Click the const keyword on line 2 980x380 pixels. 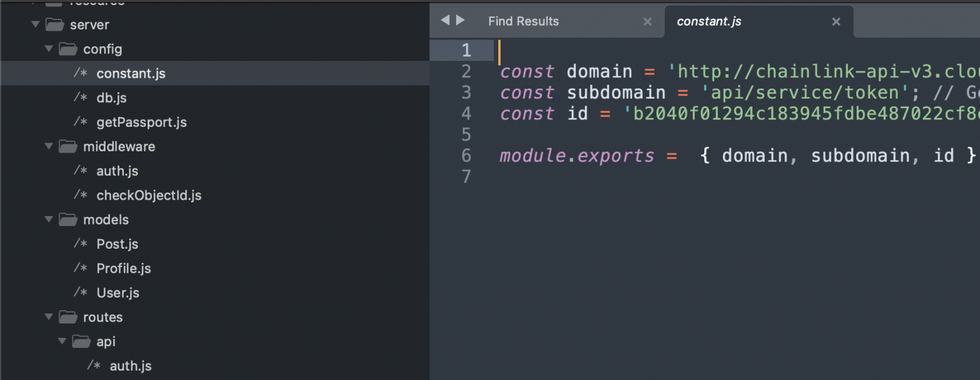(527, 72)
